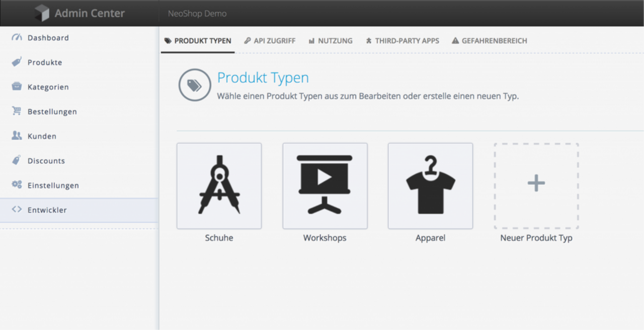Image resolution: width=644 pixels, height=330 pixels.
Task: Click the Einstellungen gears icon
Action: point(17,185)
